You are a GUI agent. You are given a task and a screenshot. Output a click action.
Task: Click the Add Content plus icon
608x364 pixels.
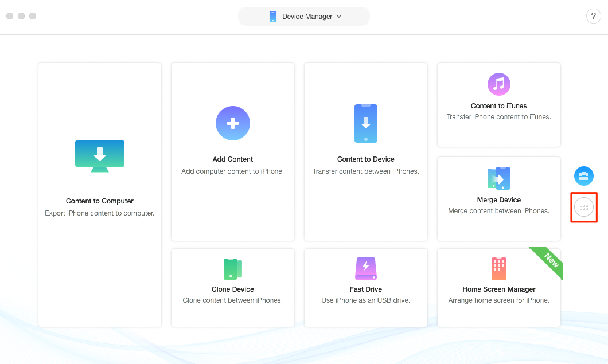coord(233,123)
